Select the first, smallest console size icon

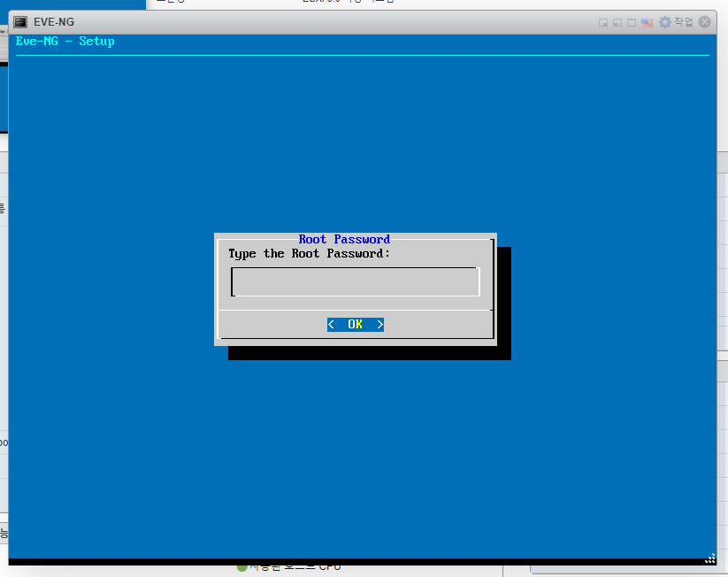coord(603,22)
